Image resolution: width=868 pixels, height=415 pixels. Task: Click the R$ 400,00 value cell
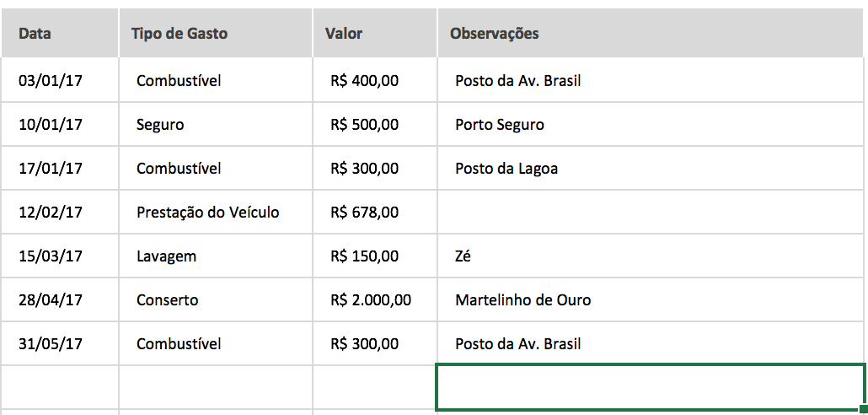[x=365, y=81]
